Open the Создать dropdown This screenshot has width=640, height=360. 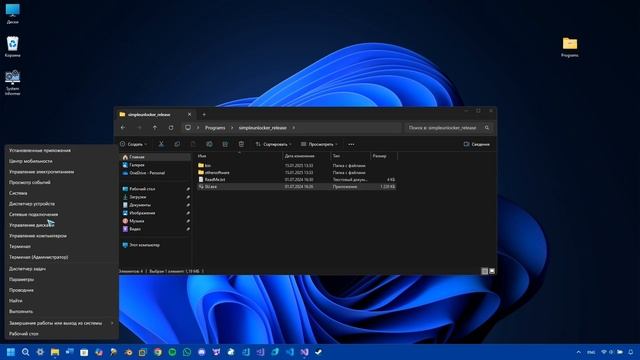(x=134, y=144)
